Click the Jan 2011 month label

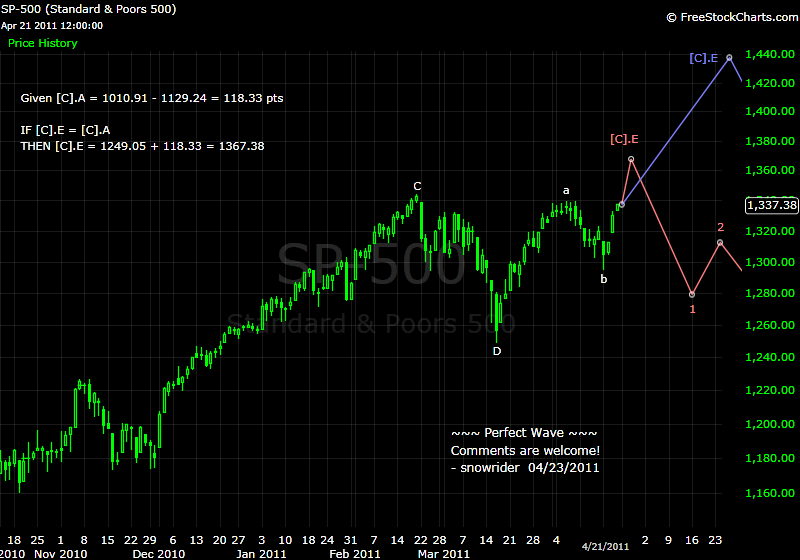click(x=261, y=554)
